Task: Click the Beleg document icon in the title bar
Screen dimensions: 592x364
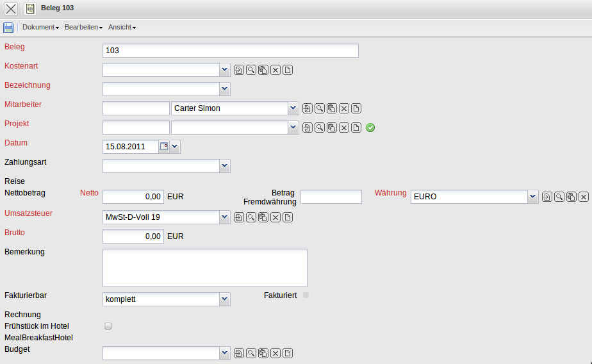Action: (x=30, y=9)
